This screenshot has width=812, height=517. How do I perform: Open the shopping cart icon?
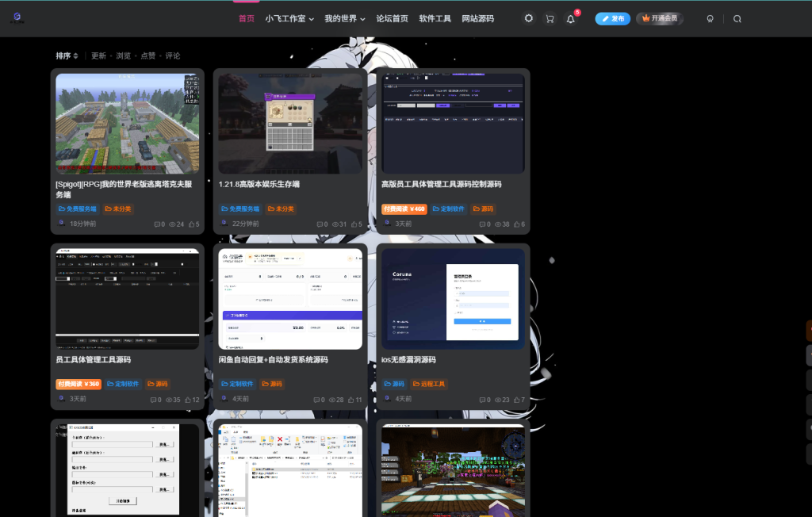point(550,19)
